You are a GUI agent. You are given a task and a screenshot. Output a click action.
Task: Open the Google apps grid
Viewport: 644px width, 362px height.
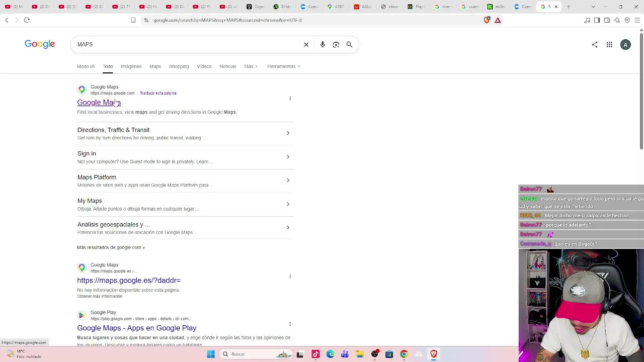609,45
